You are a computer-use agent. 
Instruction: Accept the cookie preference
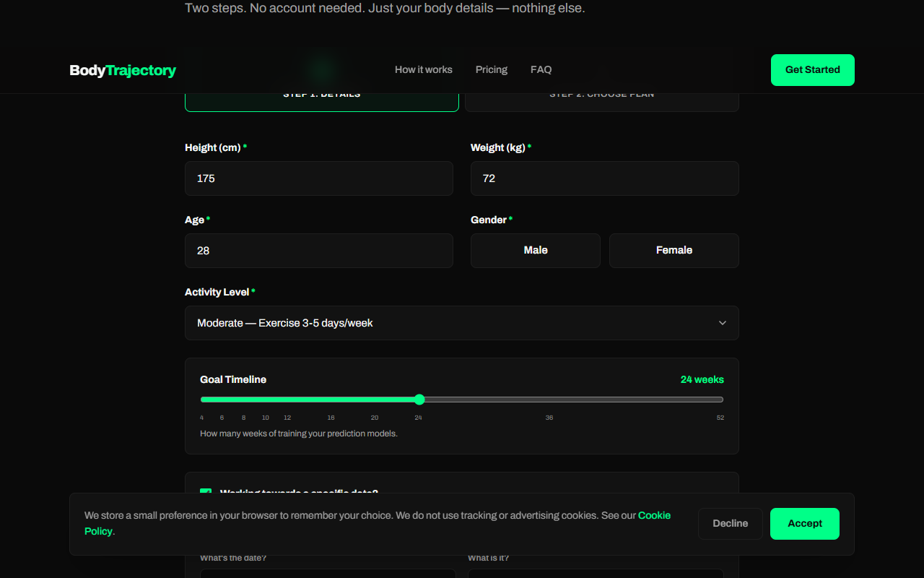coord(805,524)
